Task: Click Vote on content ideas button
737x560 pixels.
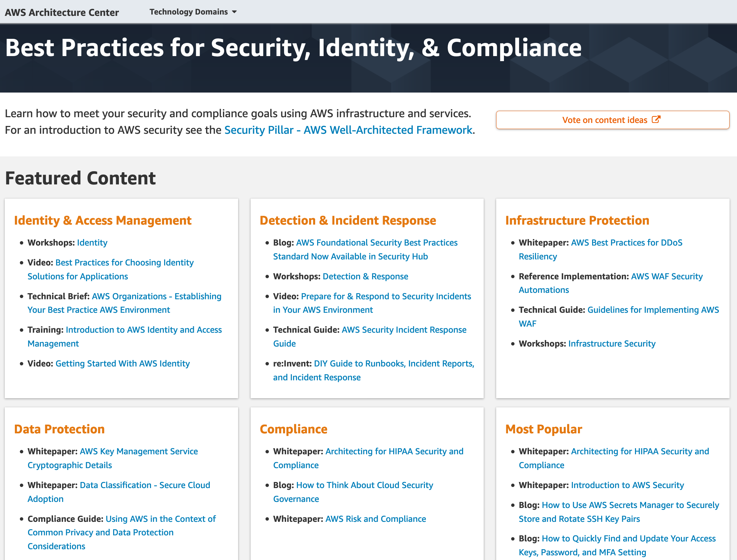Action: click(x=612, y=120)
